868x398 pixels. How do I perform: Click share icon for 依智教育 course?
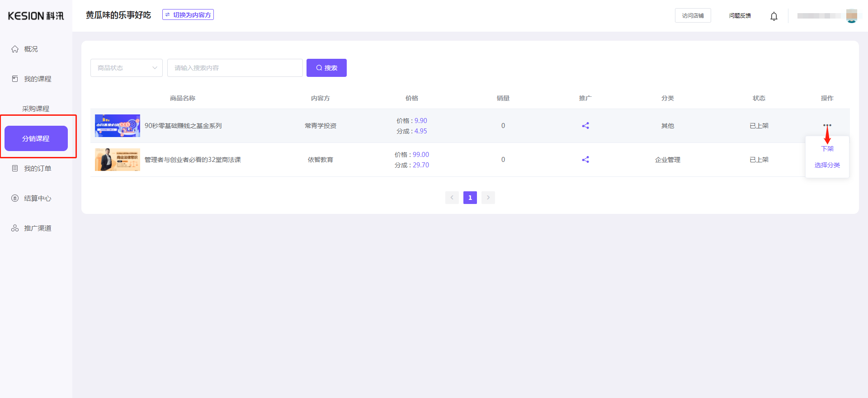(585, 160)
